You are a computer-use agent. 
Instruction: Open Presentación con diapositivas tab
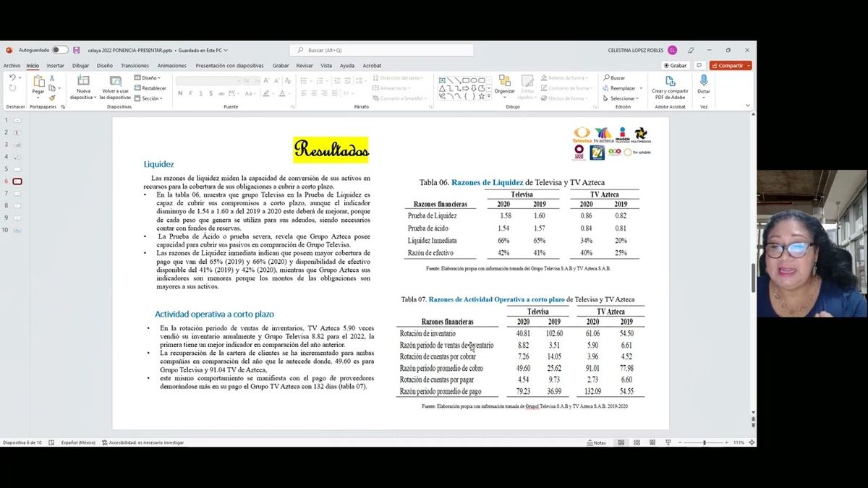(229, 65)
